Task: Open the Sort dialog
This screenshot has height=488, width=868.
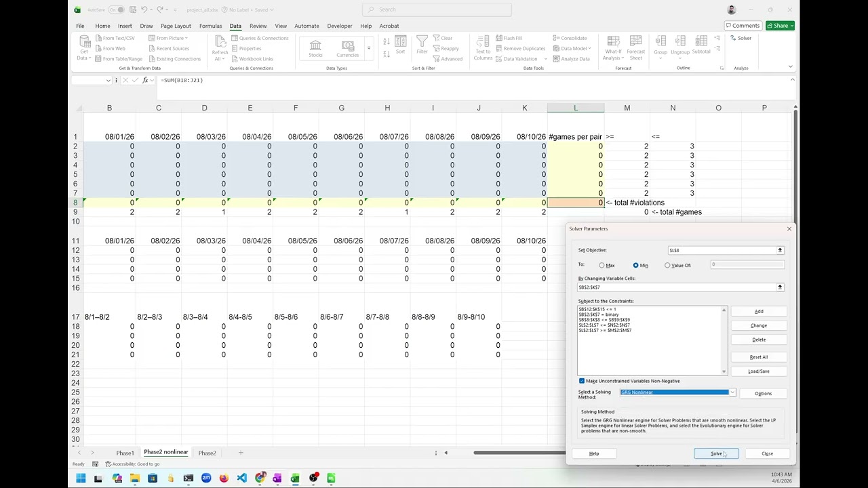Action: coord(400,46)
